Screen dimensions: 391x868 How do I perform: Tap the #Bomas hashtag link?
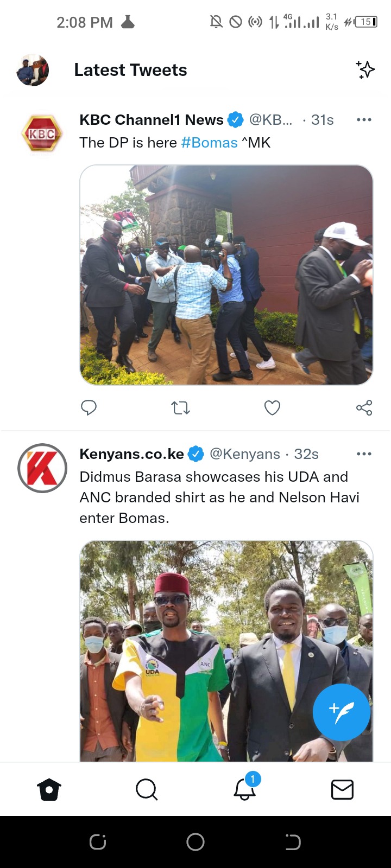209,143
